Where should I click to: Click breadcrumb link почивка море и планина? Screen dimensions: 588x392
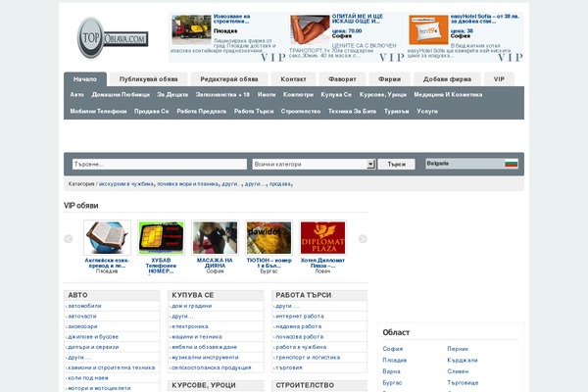[187, 184]
